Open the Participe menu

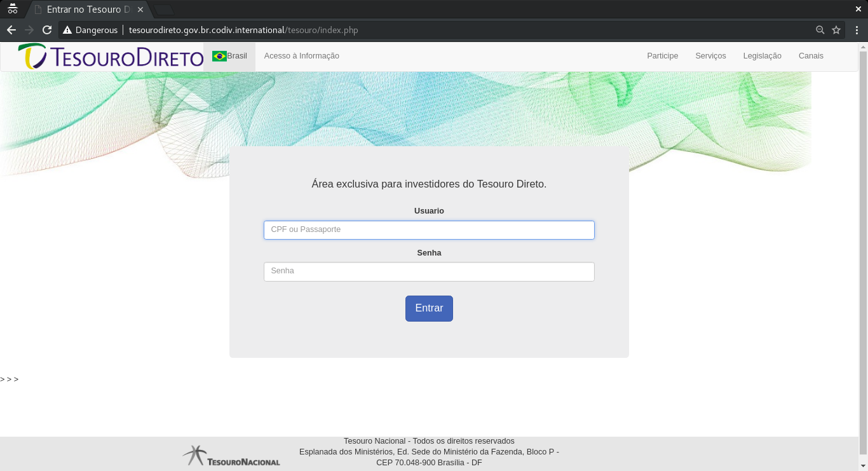pos(663,56)
